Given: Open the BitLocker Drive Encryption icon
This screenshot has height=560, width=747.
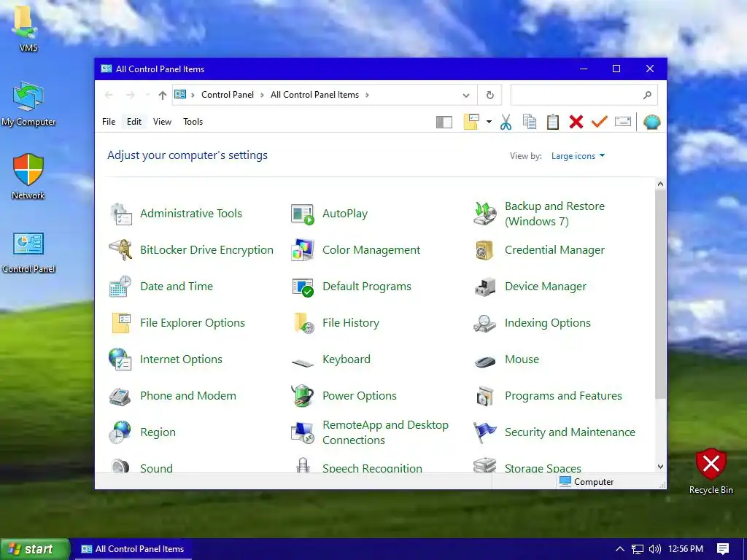Looking at the screenshot, I should pyautogui.click(x=120, y=250).
